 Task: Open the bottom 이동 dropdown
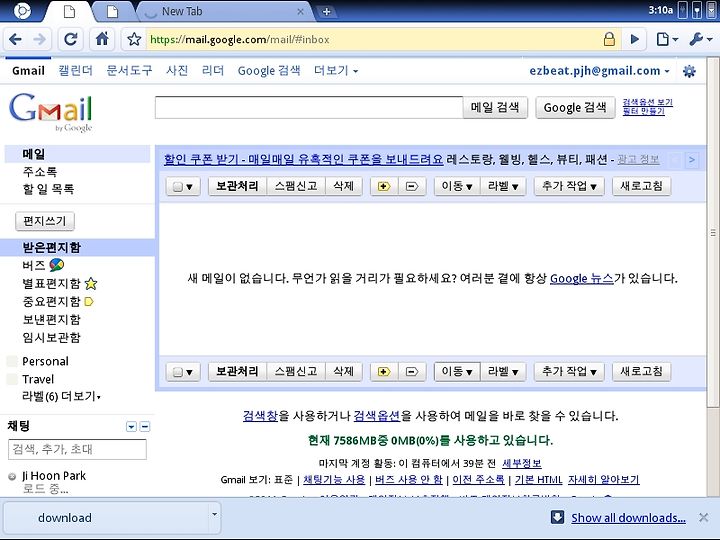(x=457, y=371)
